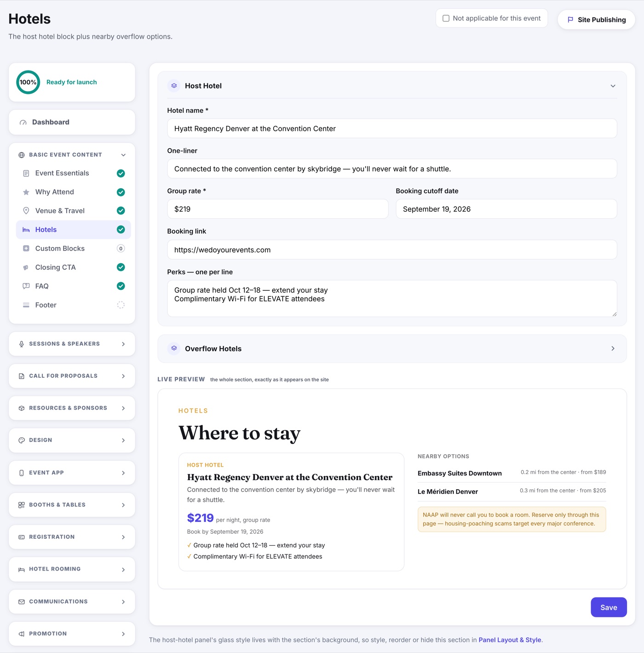Follow the Panel Layout & Style link
The image size is (644, 653).
pos(510,640)
